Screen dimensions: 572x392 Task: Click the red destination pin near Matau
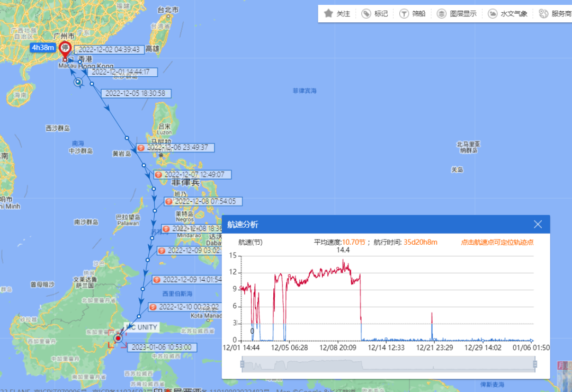[66, 59]
